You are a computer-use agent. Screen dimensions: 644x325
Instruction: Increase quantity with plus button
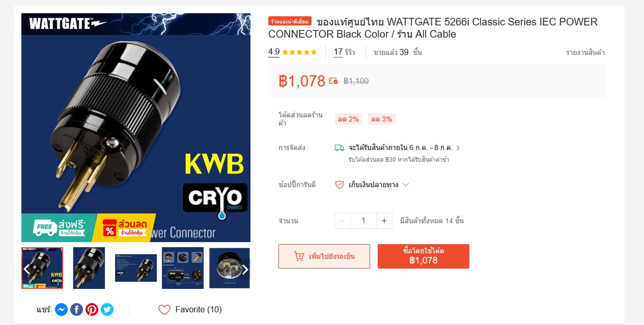pyautogui.click(x=384, y=221)
